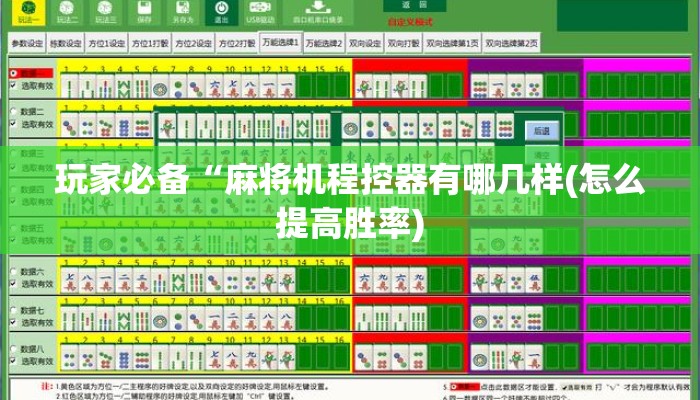Click tile slot 9 (六万) in the first data row
700x400 pixels.
pyautogui.click(x=214, y=86)
